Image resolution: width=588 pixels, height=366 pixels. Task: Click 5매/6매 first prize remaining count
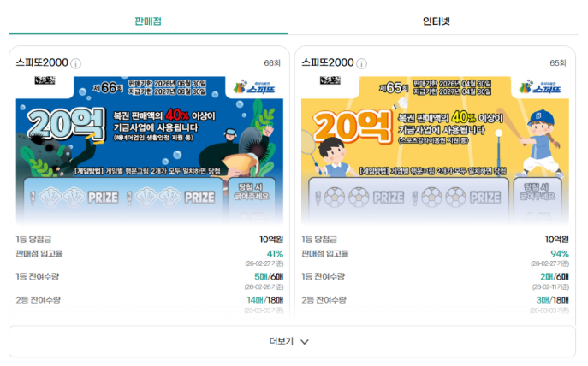tap(269, 276)
